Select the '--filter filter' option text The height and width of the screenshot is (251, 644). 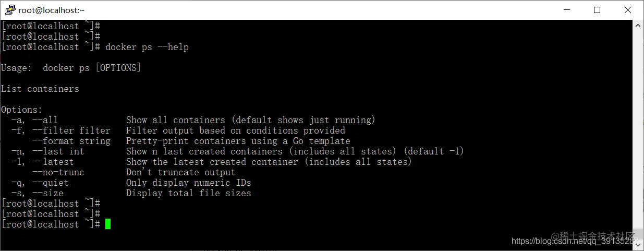tap(71, 130)
